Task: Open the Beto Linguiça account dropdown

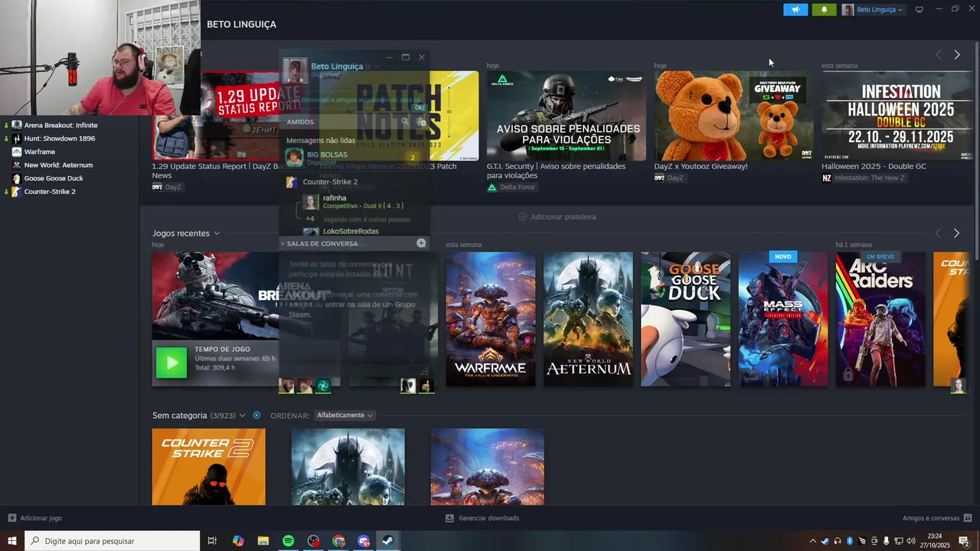Action: point(873,9)
